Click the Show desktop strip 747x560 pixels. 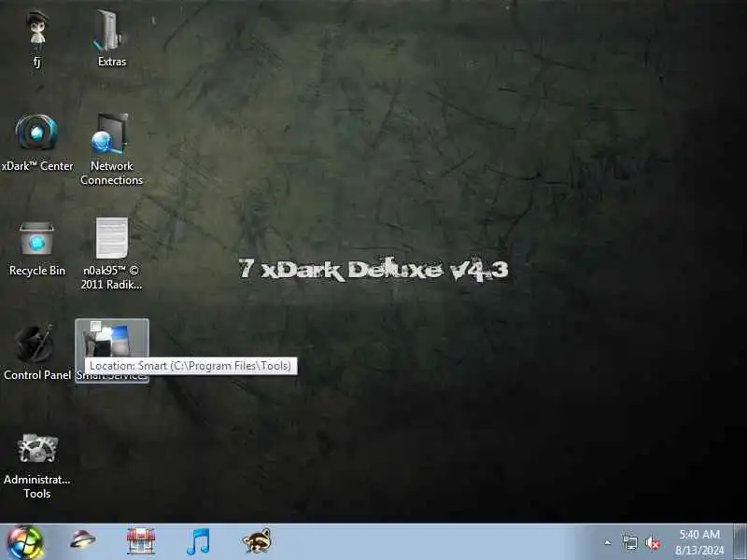(x=740, y=542)
